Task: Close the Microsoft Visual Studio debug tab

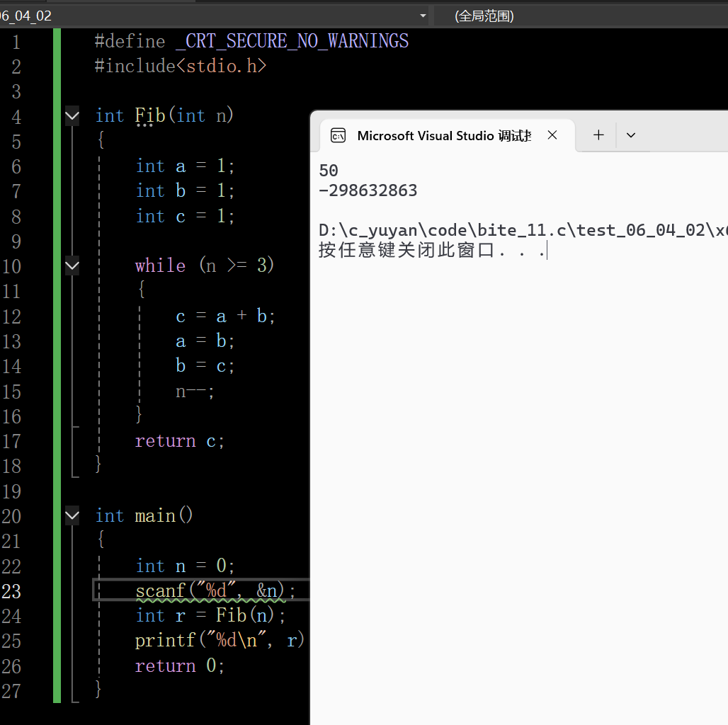Action: pyautogui.click(x=552, y=135)
